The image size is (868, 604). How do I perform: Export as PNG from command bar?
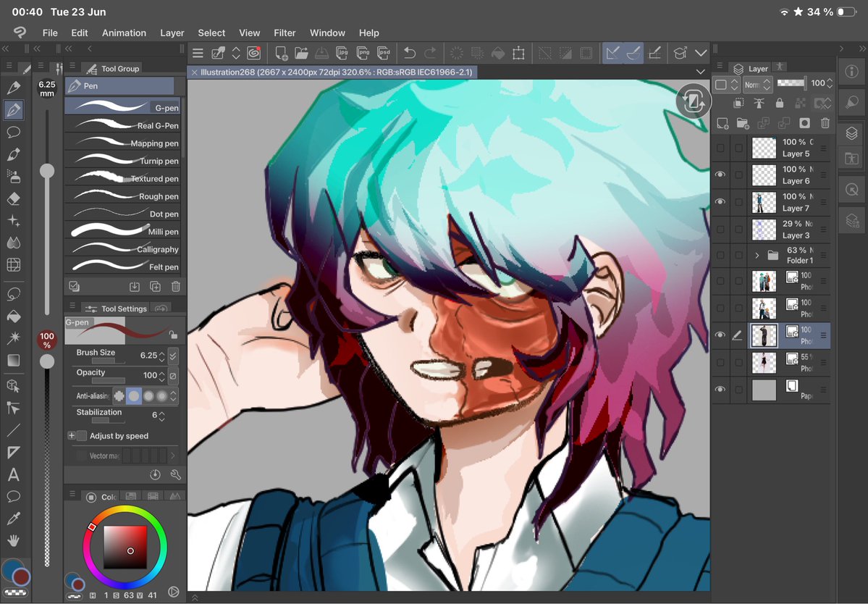(x=363, y=53)
